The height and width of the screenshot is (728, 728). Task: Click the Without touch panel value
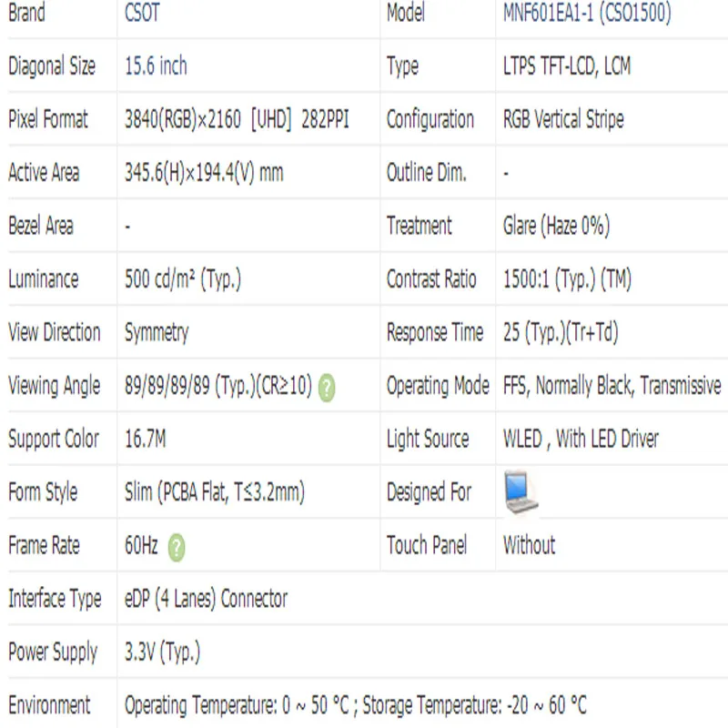tap(530, 545)
